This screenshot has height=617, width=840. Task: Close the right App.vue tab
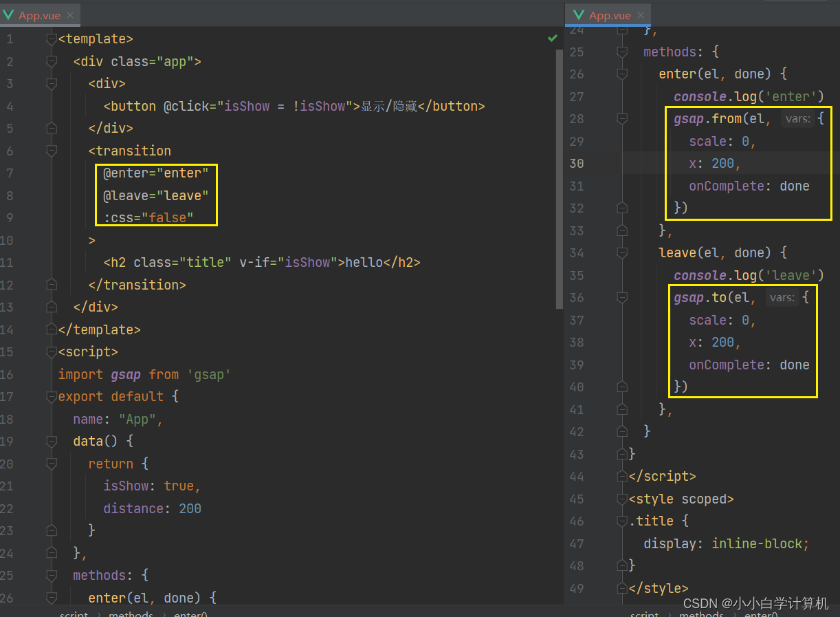[x=641, y=15]
